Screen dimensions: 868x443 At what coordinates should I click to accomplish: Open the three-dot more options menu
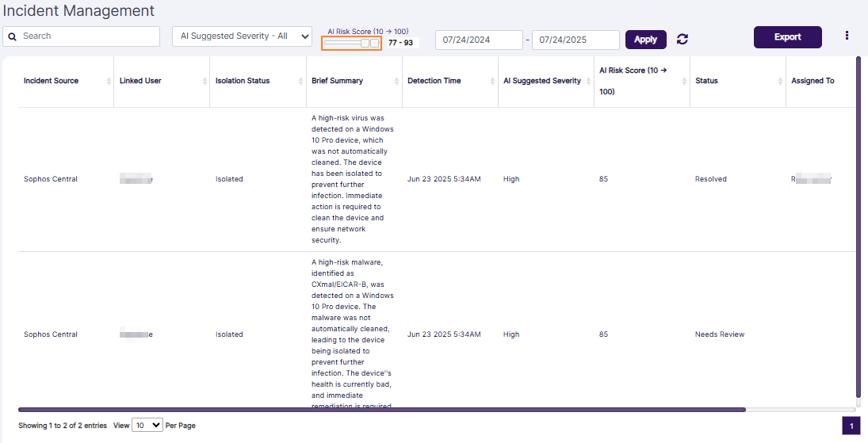[x=847, y=36]
